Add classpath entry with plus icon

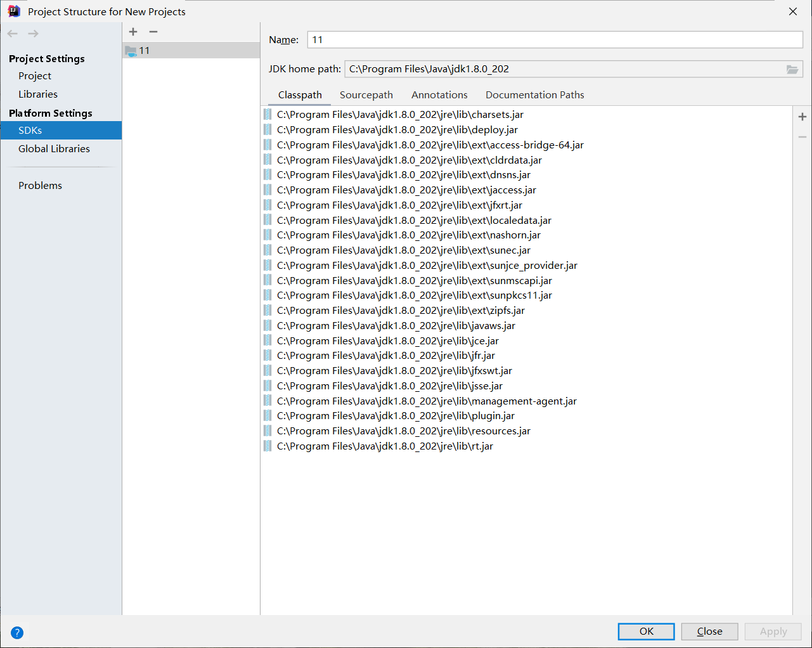pyautogui.click(x=802, y=117)
